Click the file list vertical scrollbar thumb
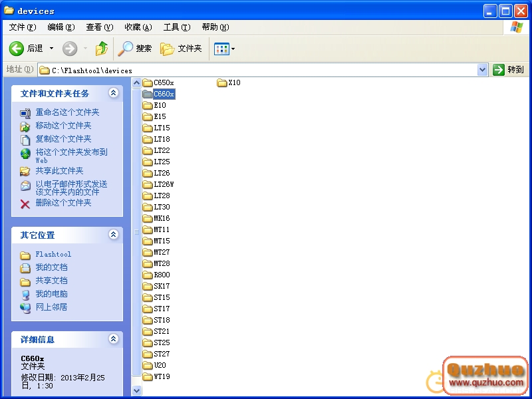The width and height of the screenshot is (532, 399). click(136, 232)
